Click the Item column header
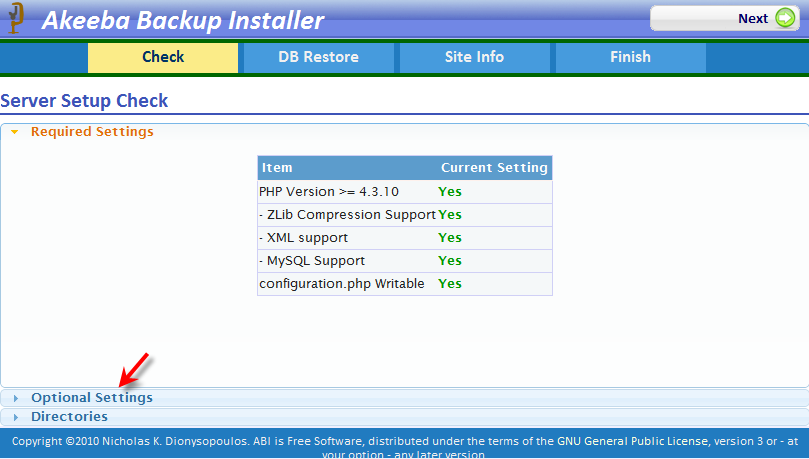 (277, 168)
